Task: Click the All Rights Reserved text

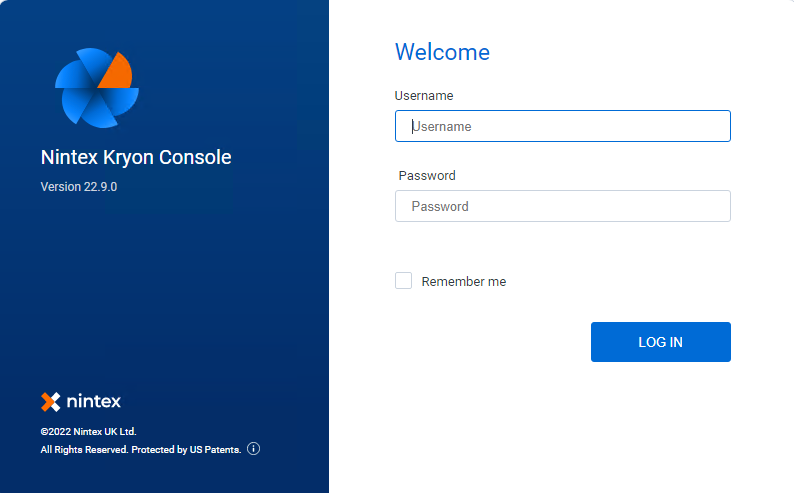Action: click(84, 450)
